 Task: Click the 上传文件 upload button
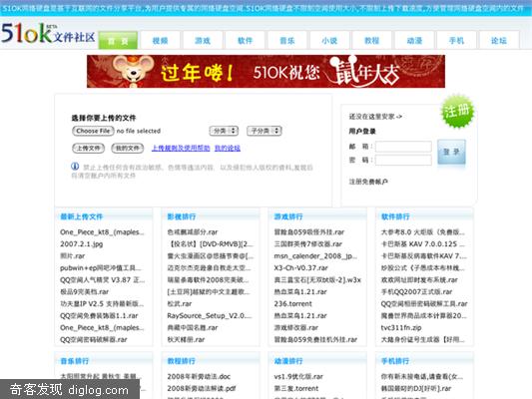coord(88,149)
